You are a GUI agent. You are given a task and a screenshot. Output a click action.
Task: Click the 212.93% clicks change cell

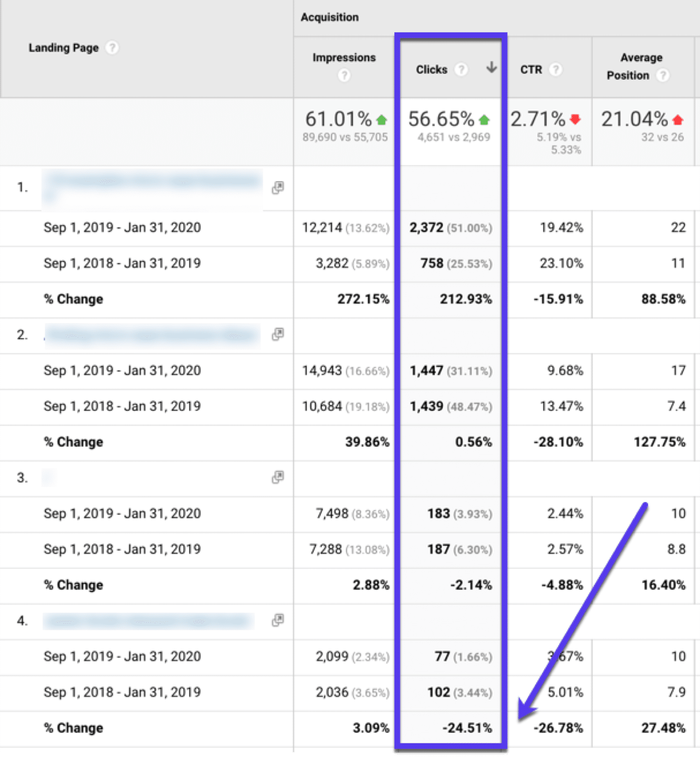pyautogui.click(x=466, y=299)
